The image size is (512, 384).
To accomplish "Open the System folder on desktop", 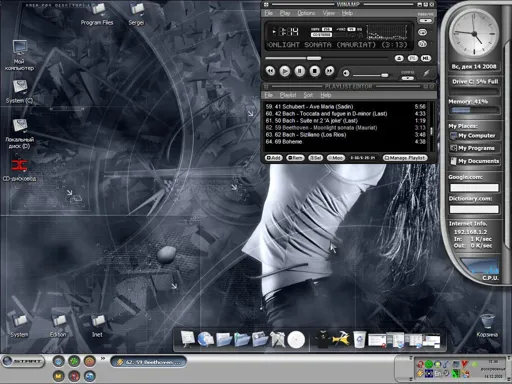I will coord(19,326).
